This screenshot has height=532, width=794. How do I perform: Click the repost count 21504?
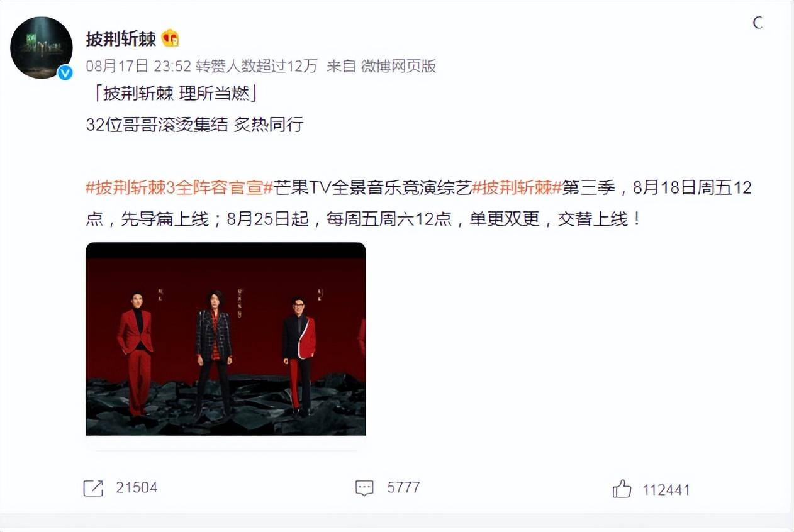pyautogui.click(x=137, y=488)
